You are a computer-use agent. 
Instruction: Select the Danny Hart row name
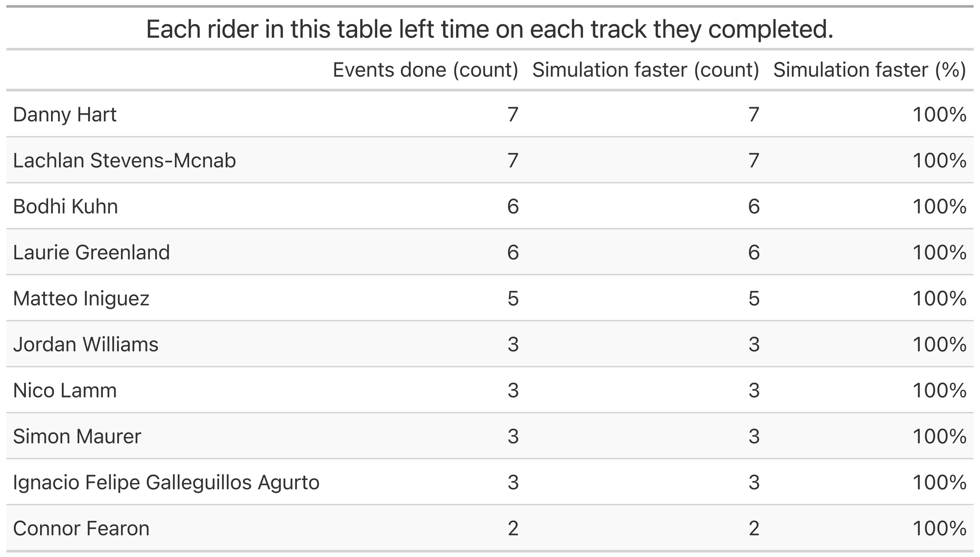click(65, 115)
